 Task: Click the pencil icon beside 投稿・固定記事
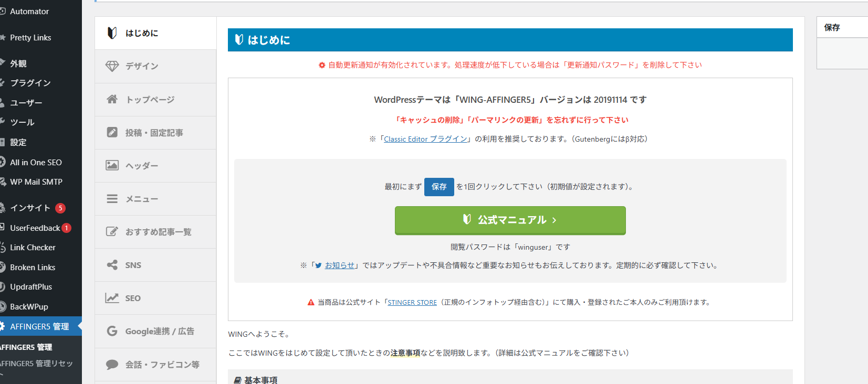pyautogui.click(x=112, y=132)
